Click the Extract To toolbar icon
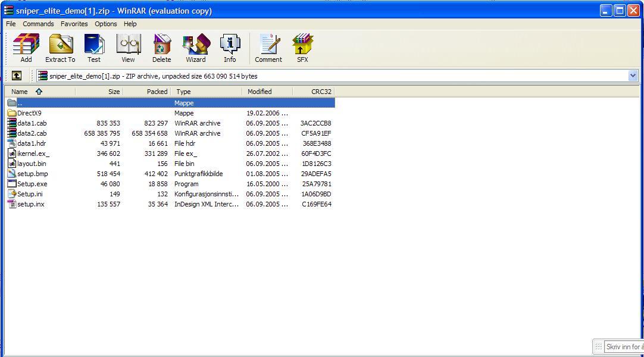 pos(60,48)
